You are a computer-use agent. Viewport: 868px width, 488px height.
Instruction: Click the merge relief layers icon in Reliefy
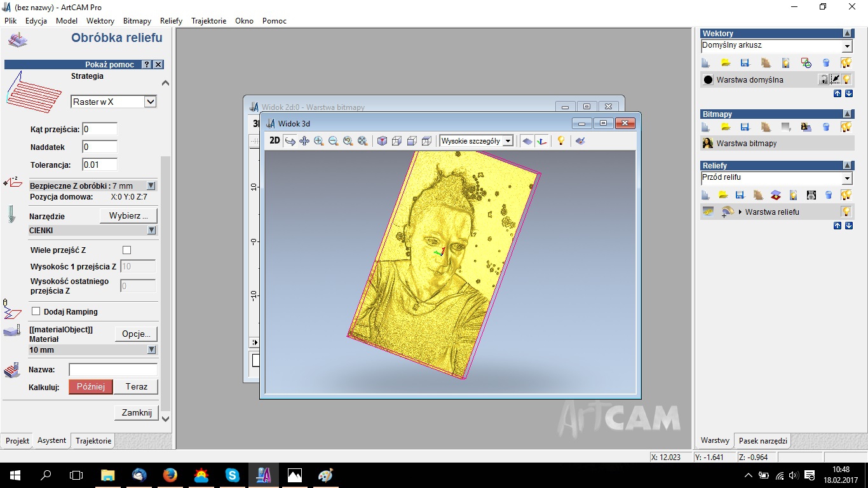(x=775, y=194)
